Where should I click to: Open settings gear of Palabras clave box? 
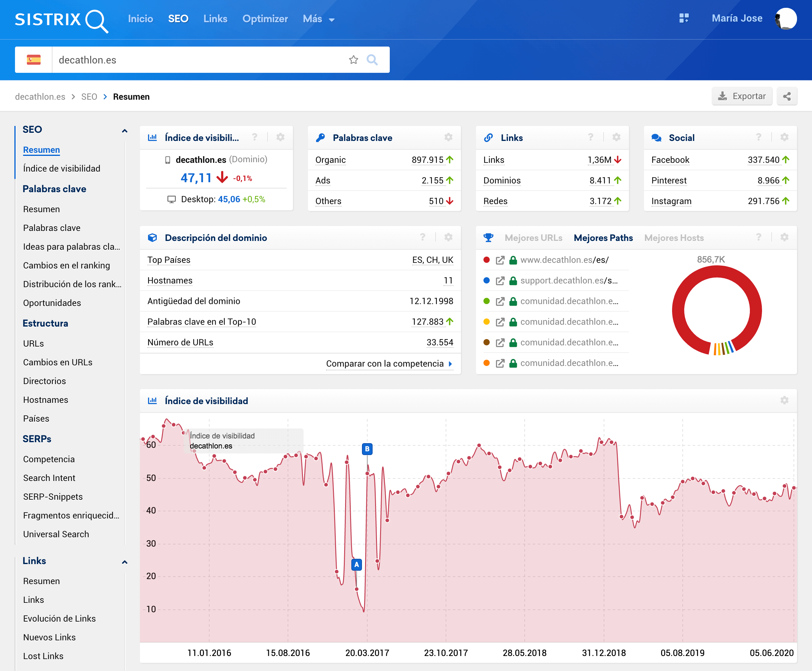tap(448, 137)
